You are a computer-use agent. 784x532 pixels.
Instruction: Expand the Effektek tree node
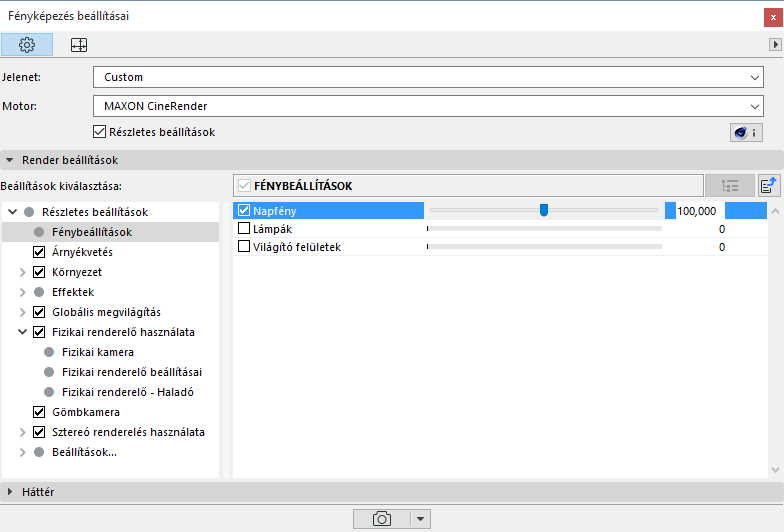pyautogui.click(x=22, y=292)
